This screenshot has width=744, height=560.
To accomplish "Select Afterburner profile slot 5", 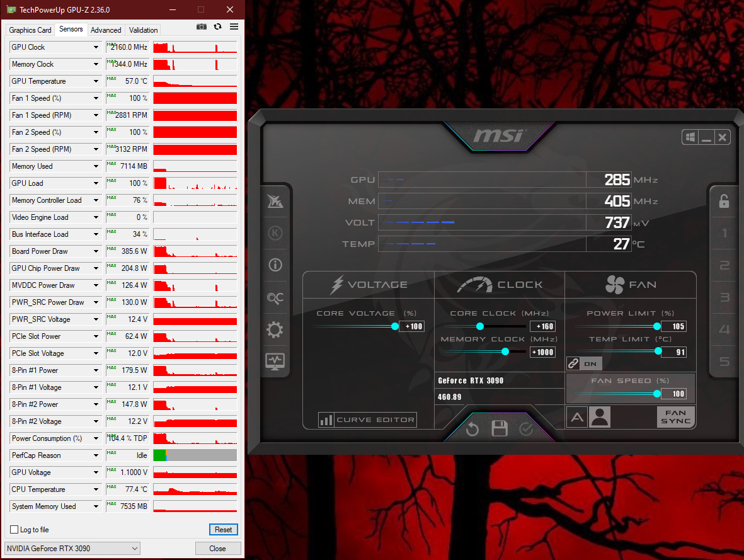I will tap(724, 362).
